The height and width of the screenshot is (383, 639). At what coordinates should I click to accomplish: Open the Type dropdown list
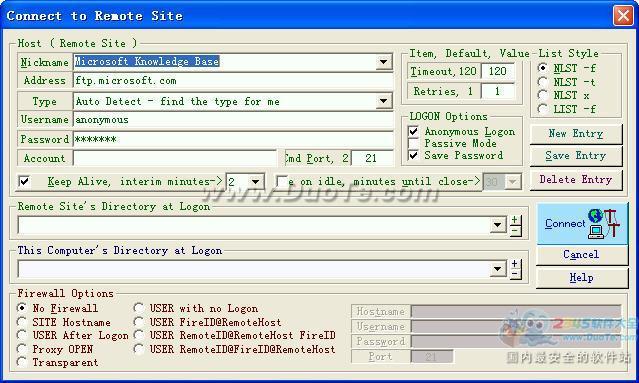point(383,101)
